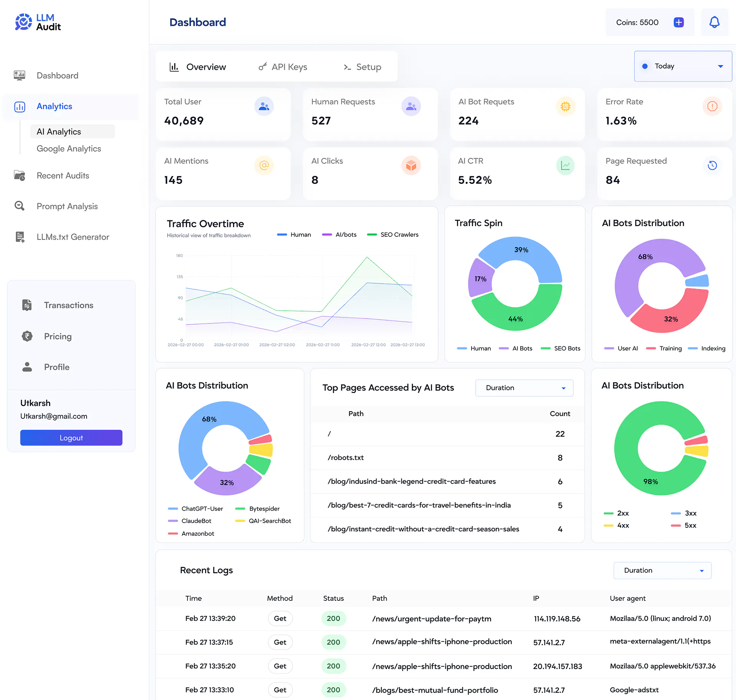
Task: Switch to the Overview tab
Action: coord(198,67)
